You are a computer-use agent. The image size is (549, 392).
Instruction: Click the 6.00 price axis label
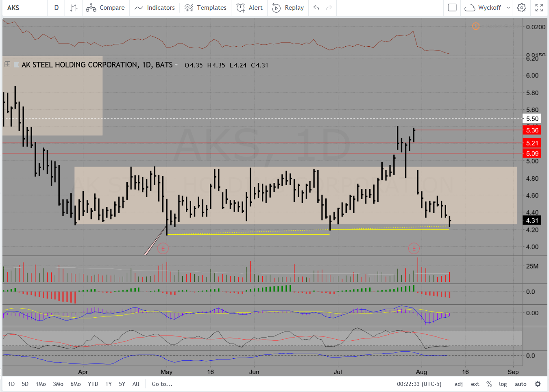pyautogui.click(x=532, y=75)
